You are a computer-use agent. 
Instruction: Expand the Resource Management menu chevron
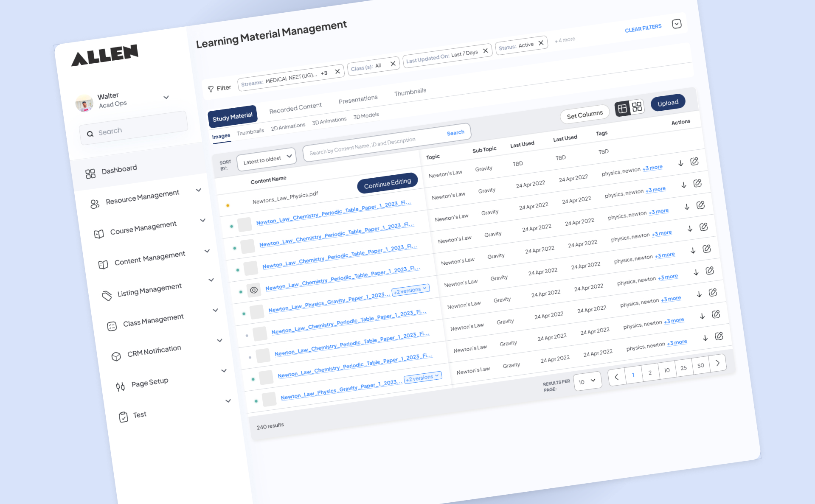(x=198, y=190)
